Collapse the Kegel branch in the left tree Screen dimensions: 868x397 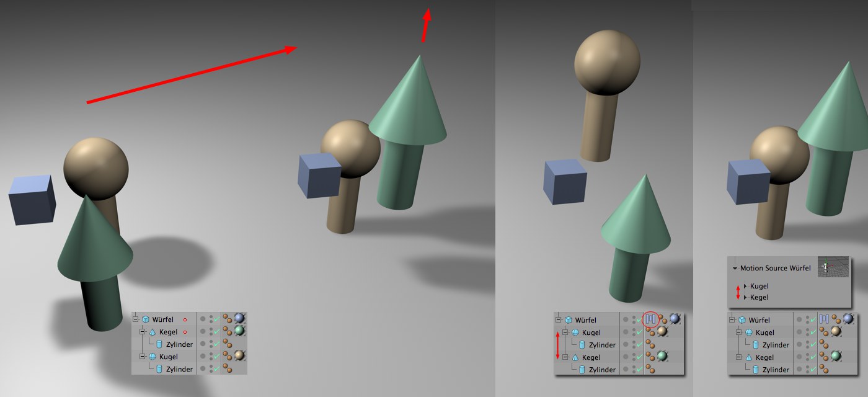[143, 332]
